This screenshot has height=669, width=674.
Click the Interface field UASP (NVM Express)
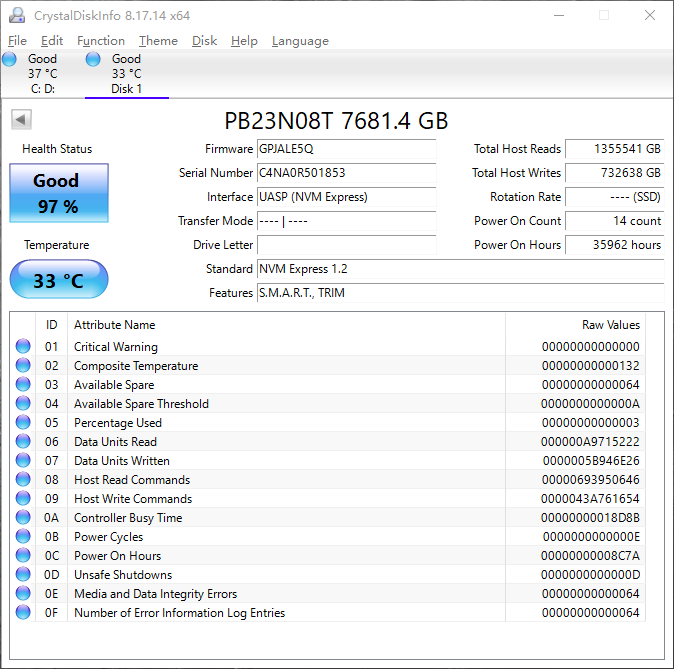[x=346, y=197]
